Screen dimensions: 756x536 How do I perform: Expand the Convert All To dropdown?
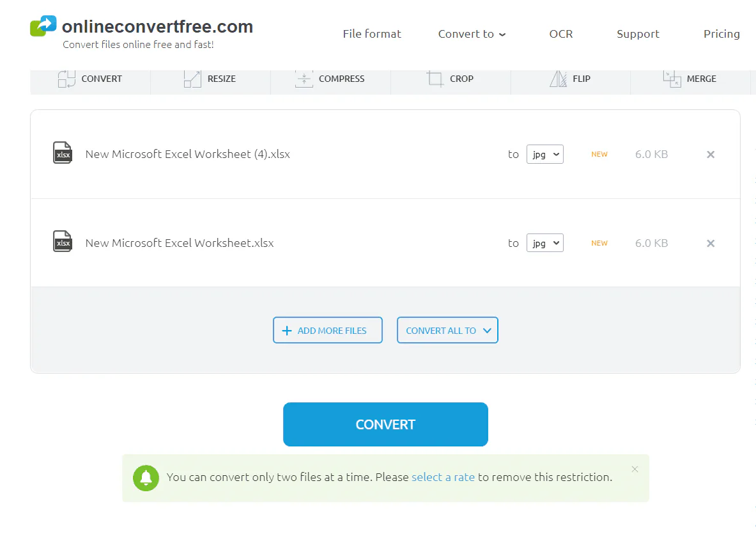tap(447, 330)
